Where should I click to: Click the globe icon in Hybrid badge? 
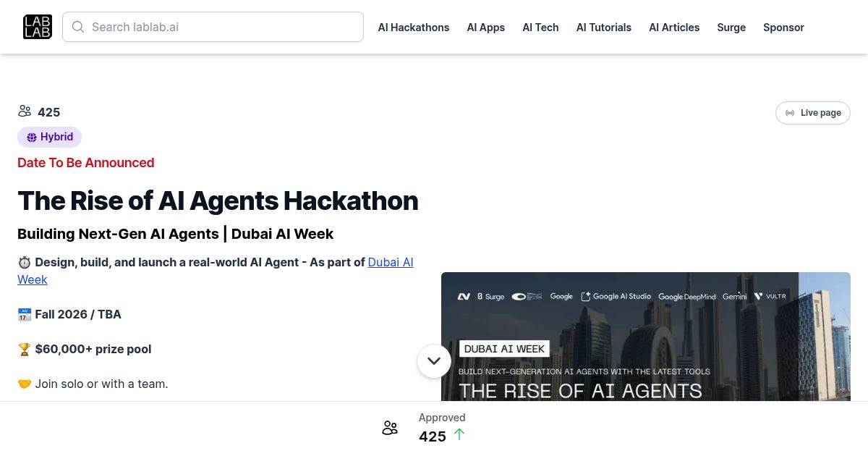[32, 138]
